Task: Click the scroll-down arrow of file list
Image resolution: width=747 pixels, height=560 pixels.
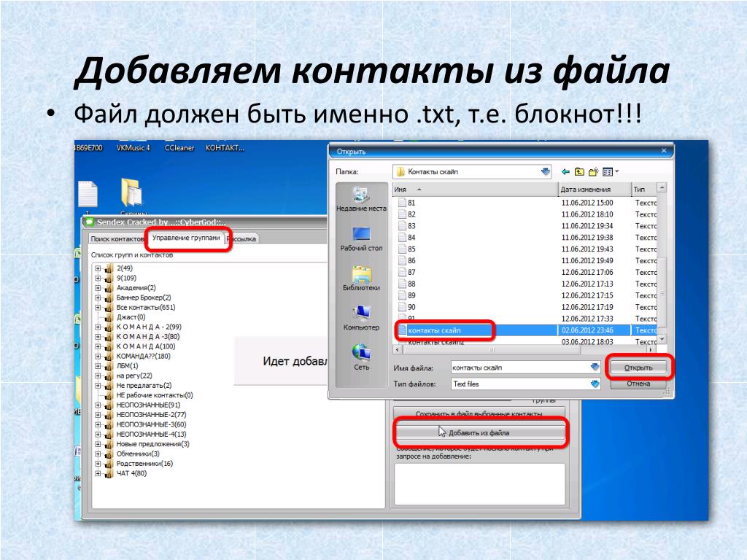Action: pos(662,339)
